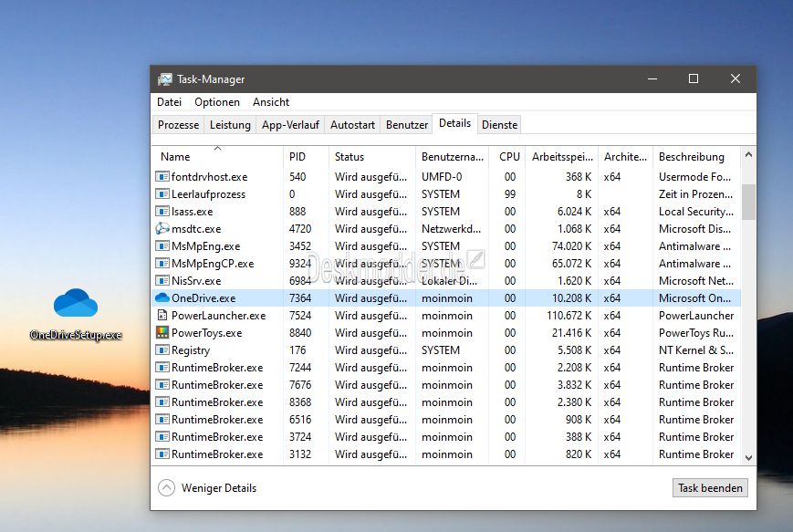Open the Optionen menu

(217, 102)
